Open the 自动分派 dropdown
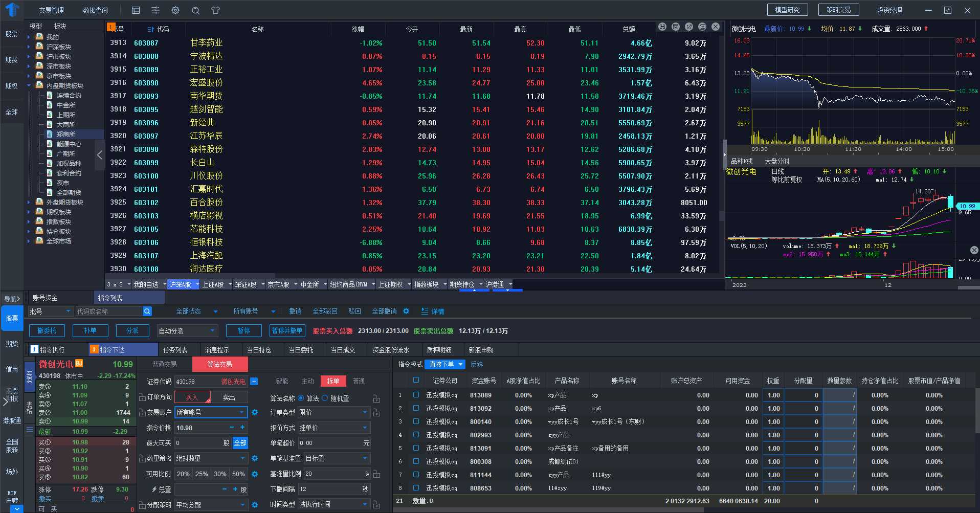The width and height of the screenshot is (980, 513). 187,331
